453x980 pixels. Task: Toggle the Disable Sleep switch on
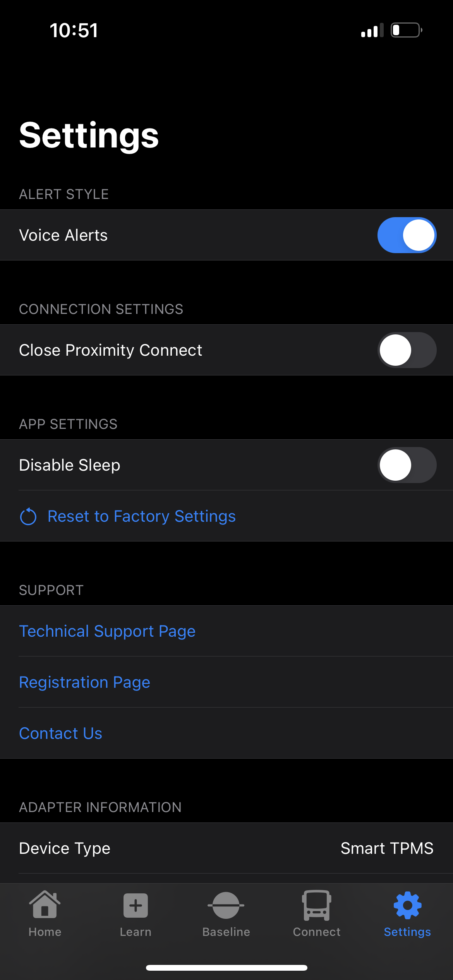click(407, 465)
